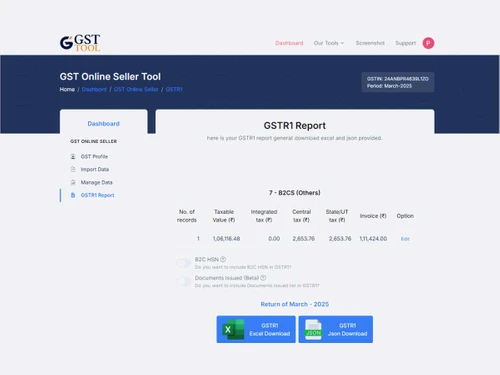The height and width of the screenshot is (375, 500).
Task: Toggle the Documents Issued (Beta) switch
Action: click(184, 281)
